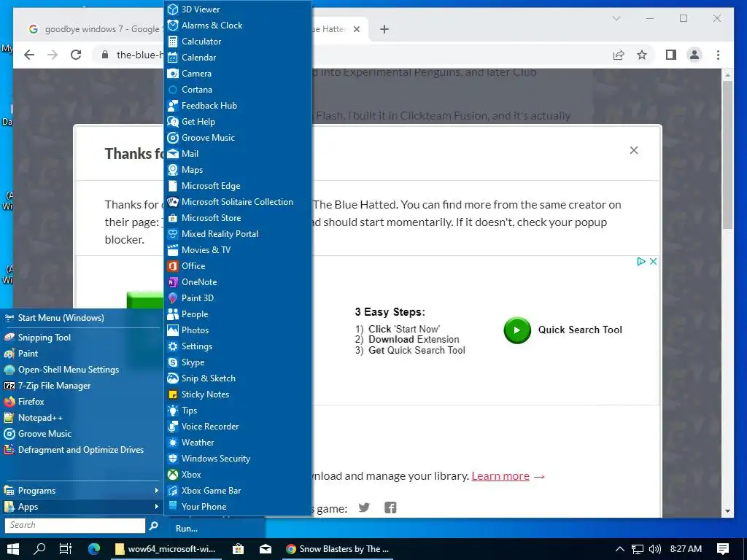Open Sticky Notes
Image resolution: width=747 pixels, height=560 pixels.
coord(239,394)
